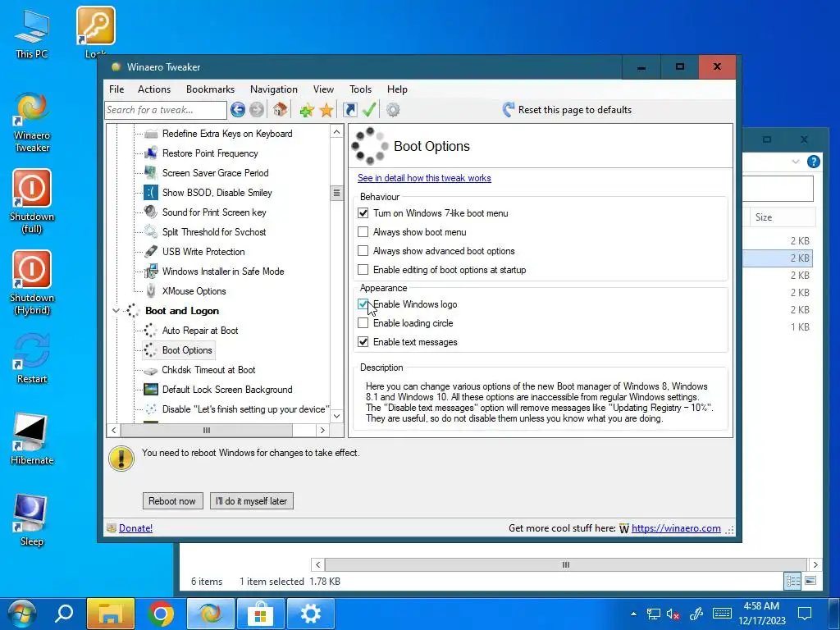Click tree scroll down arrow
Screen dimensions: 840x630
[336, 416]
